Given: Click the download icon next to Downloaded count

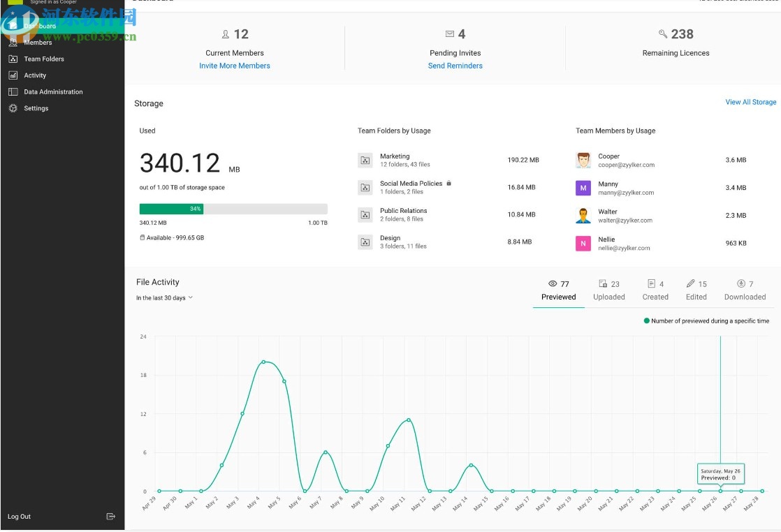Looking at the screenshot, I should click(739, 283).
